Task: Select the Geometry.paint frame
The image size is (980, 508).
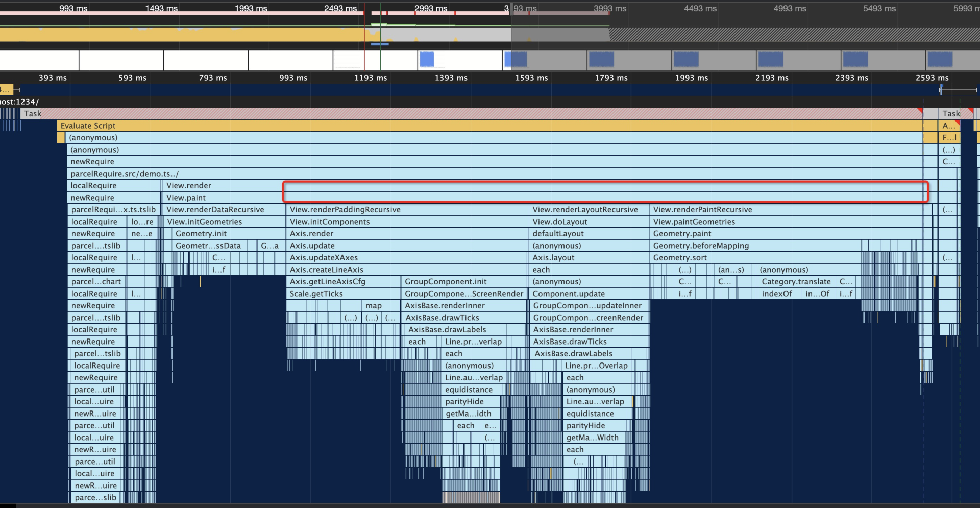Action: (787, 234)
